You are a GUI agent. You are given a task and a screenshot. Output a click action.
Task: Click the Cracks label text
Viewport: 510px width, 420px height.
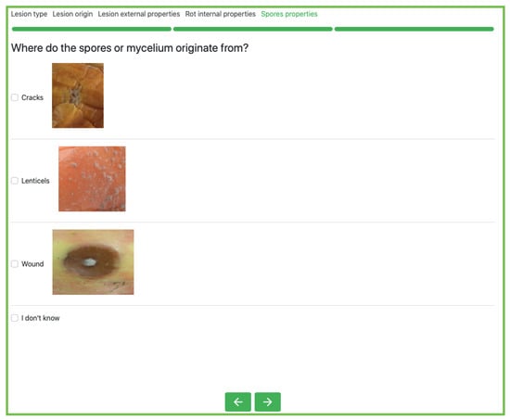pyautogui.click(x=32, y=97)
